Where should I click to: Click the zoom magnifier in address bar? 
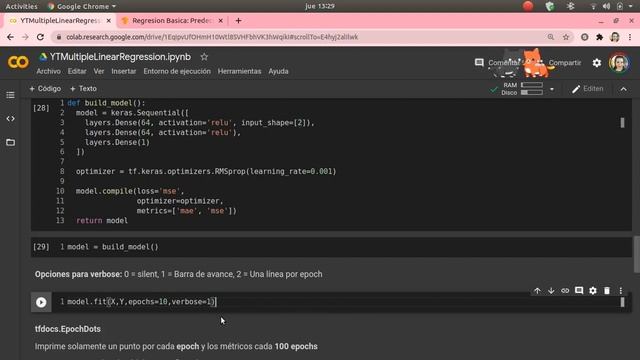coord(551,37)
